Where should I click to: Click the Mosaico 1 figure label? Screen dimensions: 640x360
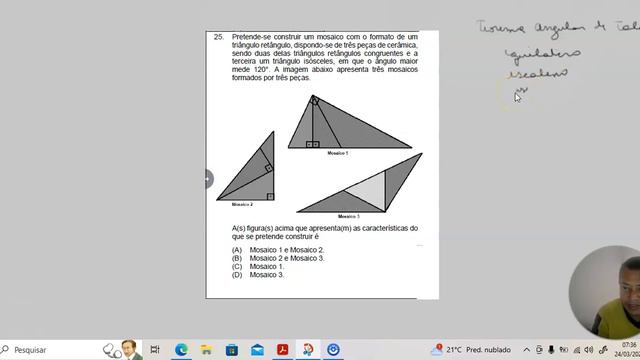click(x=338, y=153)
